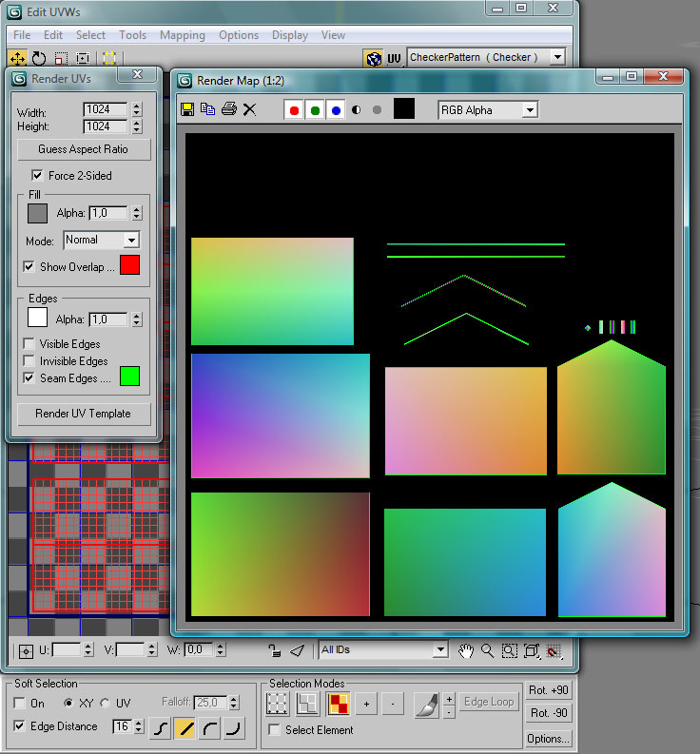This screenshot has height=754, width=700.
Task: Expand the Fill Mode Normal dropdown
Action: (101, 241)
